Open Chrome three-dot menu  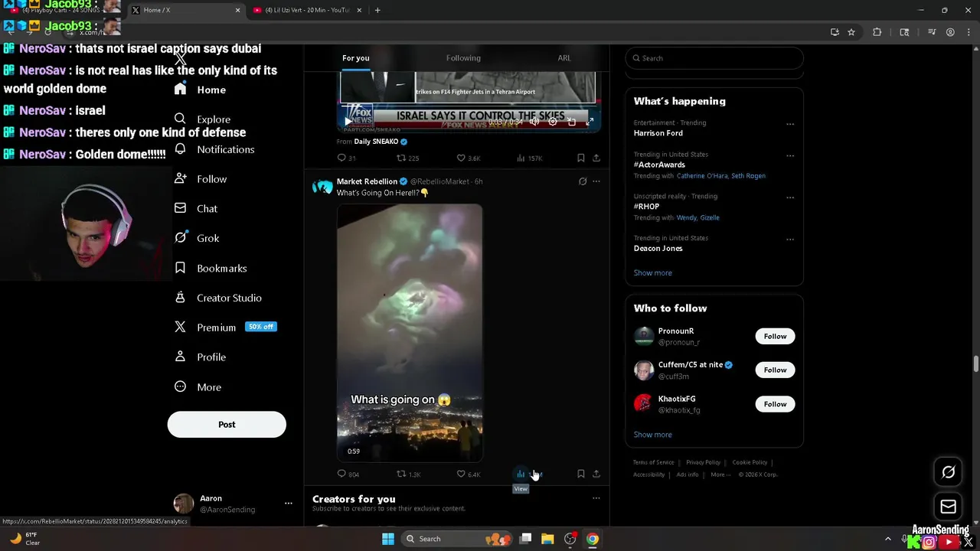tap(969, 32)
